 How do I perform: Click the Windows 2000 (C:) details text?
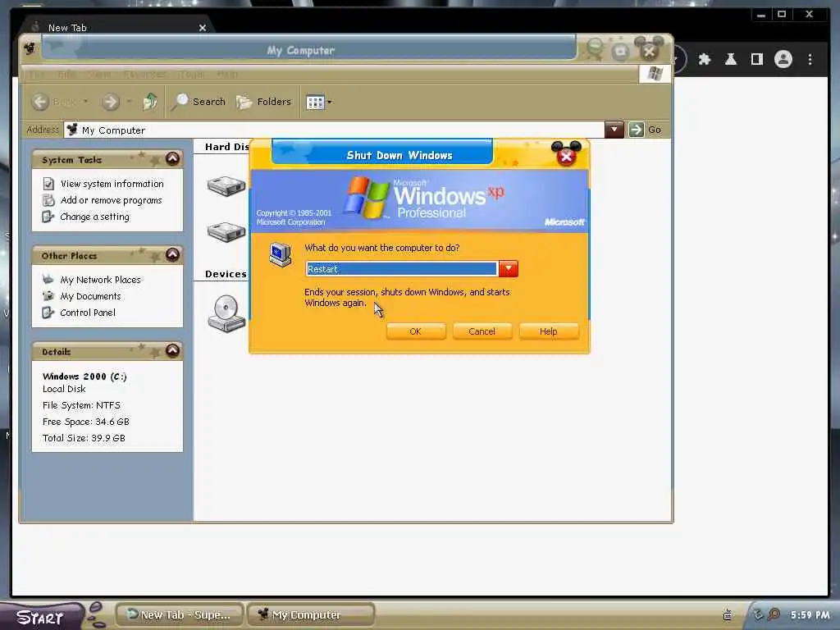click(x=84, y=377)
